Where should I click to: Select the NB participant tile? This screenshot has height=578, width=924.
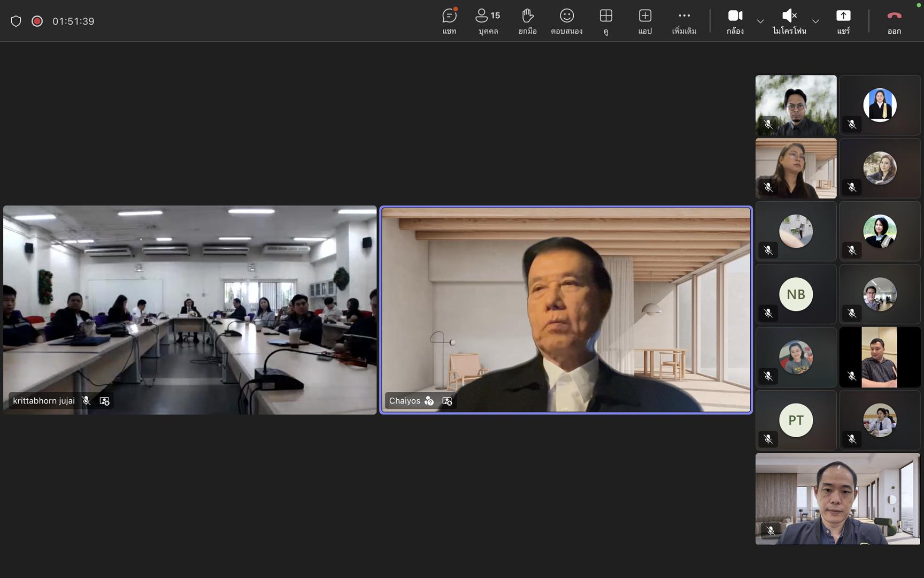coord(796,294)
